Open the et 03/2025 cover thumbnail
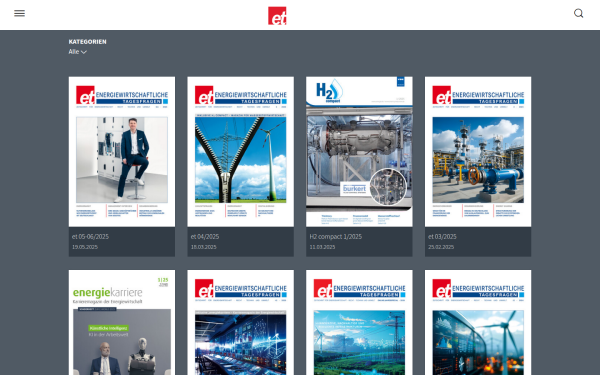This screenshot has height=375, width=600. pyautogui.click(x=478, y=152)
